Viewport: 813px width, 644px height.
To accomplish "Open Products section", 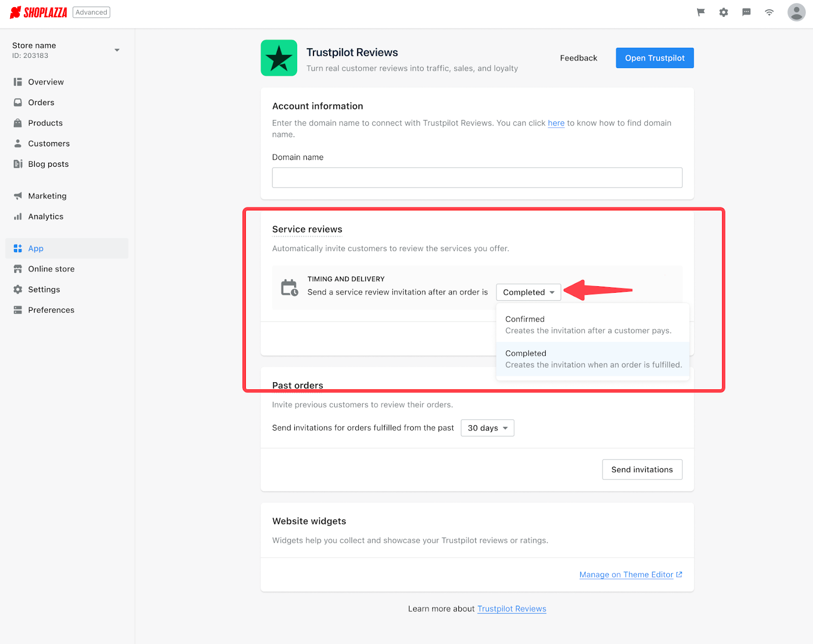I will point(45,123).
